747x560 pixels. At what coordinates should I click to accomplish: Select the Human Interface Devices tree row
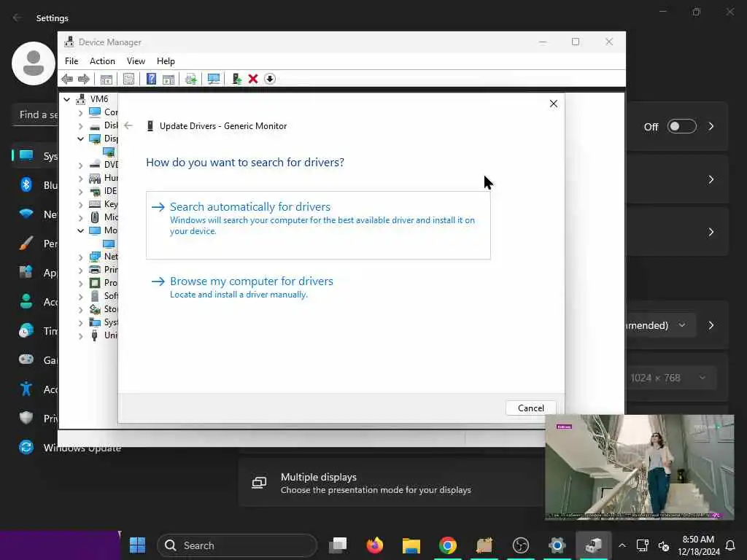point(104,178)
